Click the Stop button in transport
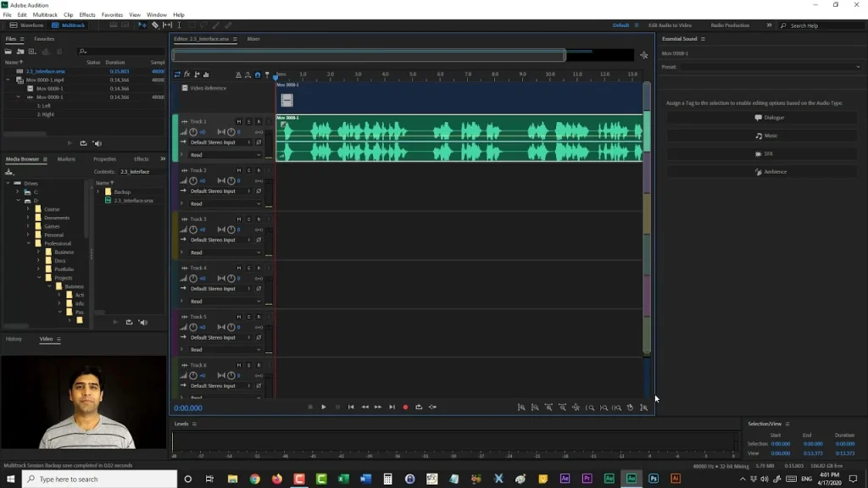The width and height of the screenshot is (868, 488). [x=310, y=408]
